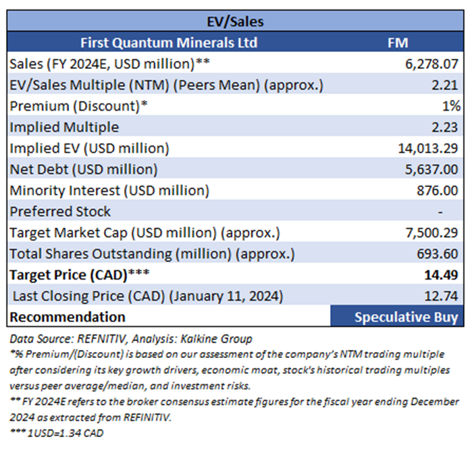This screenshot has width=476, height=460.
Task: Select the Target Market Cap row label
Action: [144, 233]
